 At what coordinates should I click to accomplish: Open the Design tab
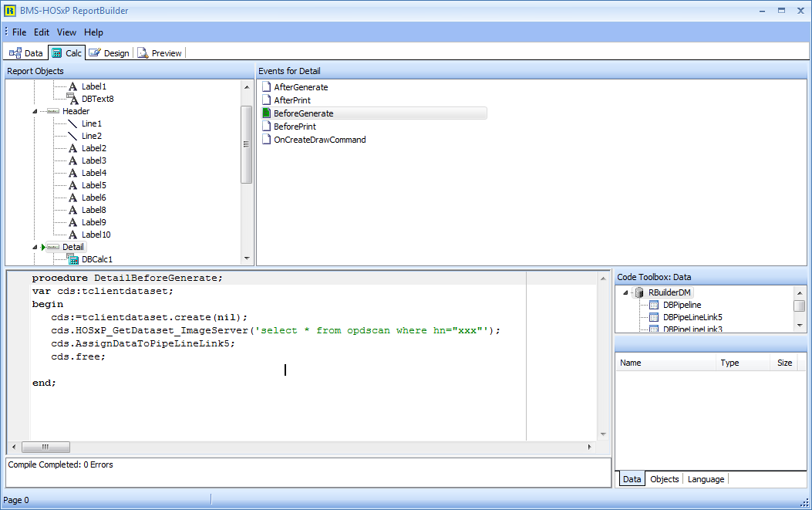tap(110, 53)
